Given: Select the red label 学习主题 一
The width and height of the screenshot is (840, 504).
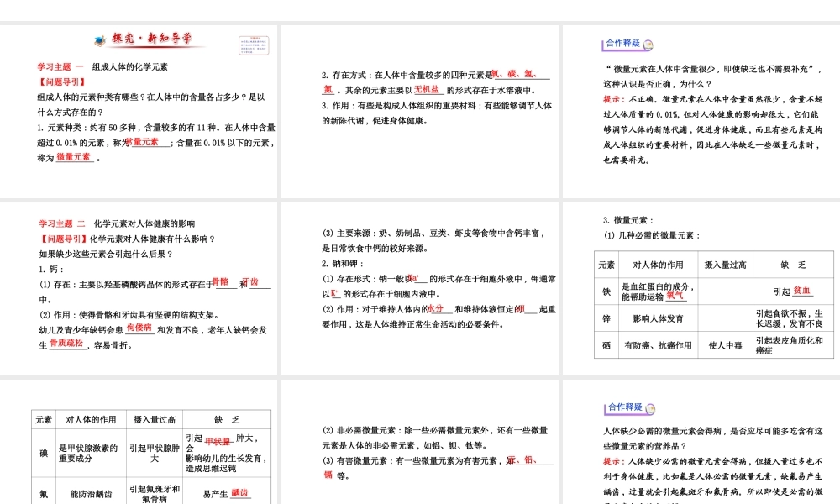Looking at the screenshot, I should click(60, 67).
